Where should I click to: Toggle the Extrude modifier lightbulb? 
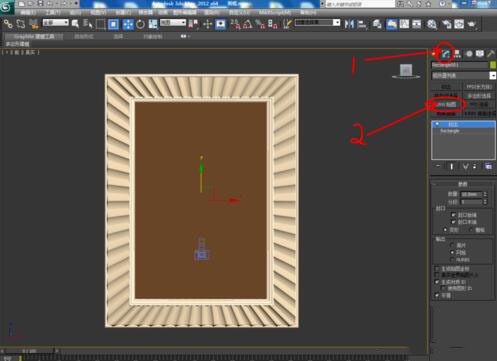[437, 124]
